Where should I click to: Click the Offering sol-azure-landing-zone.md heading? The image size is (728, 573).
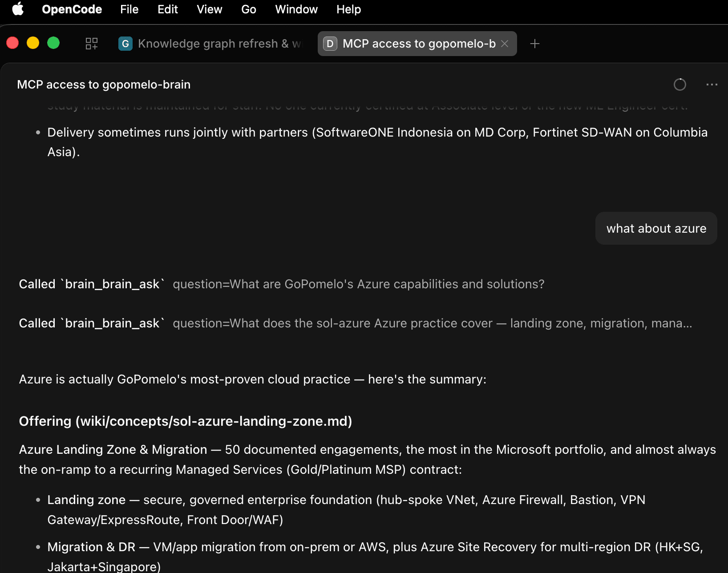tap(186, 421)
